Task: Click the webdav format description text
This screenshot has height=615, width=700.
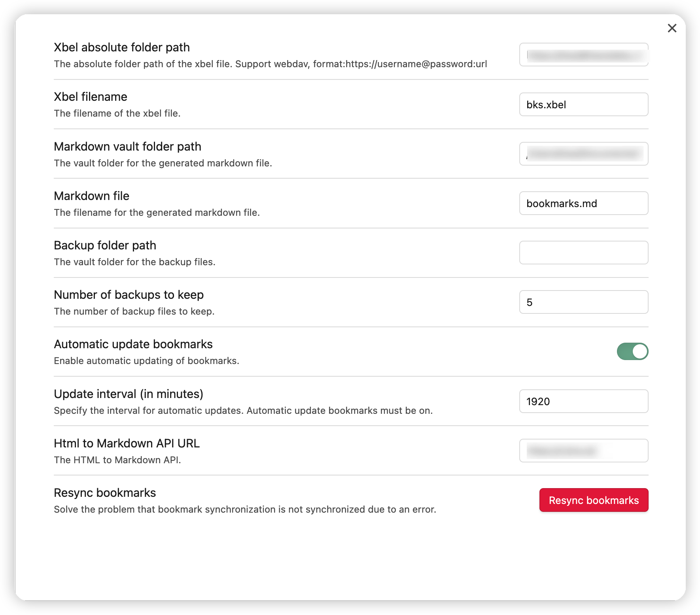Action: coord(271,64)
